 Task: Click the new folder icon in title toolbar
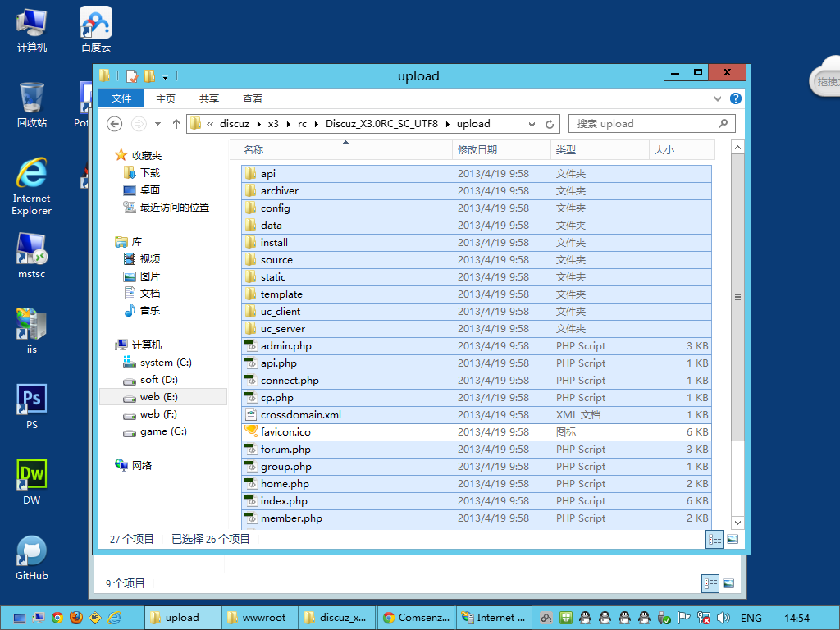149,76
